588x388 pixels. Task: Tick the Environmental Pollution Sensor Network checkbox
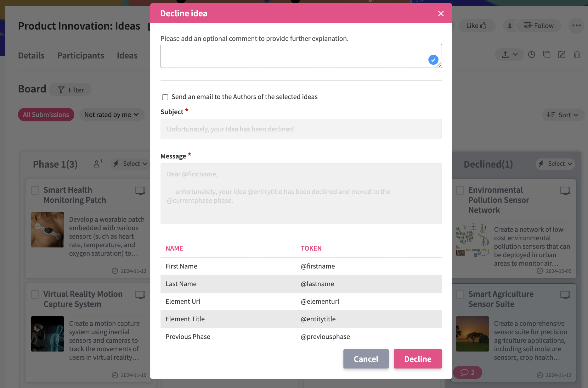460,190
